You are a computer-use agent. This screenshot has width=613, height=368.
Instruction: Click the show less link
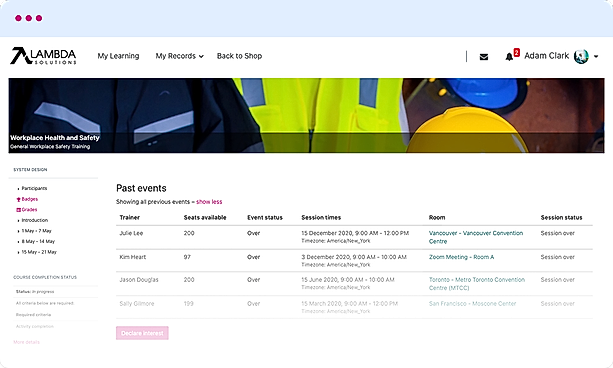(x=209, y=202)
